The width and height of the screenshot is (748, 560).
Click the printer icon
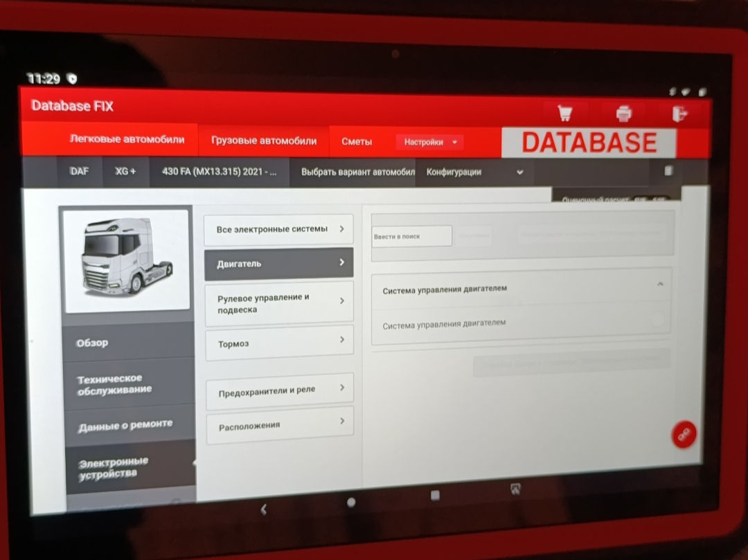pyautogui.click(x=623, y=114)
